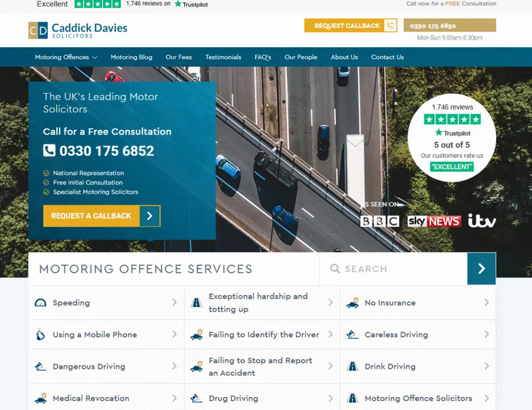
Task: Click the Drink Driving road icon
Action: click(x=353, y=366)
